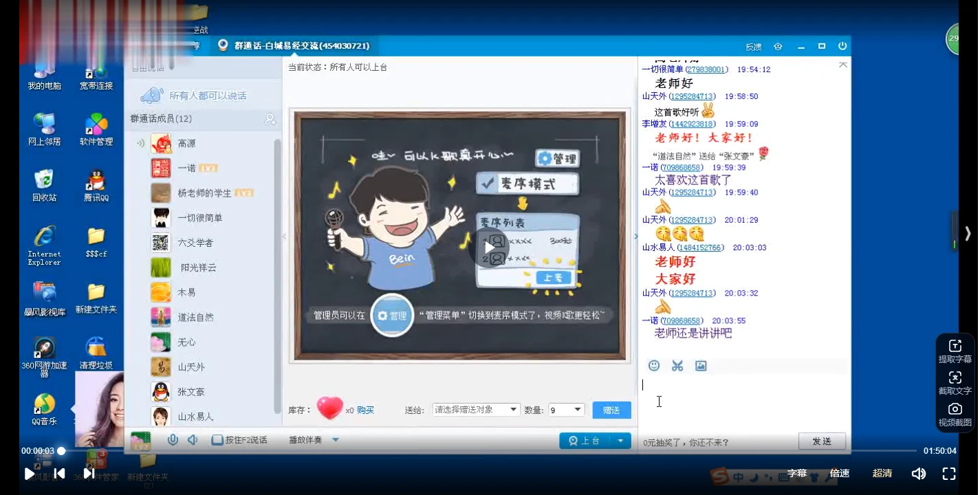This screenshot has height=495, width=980.
Task: Open the gift quantity dropdown showing 9
Action: click(x=578, y=409)
